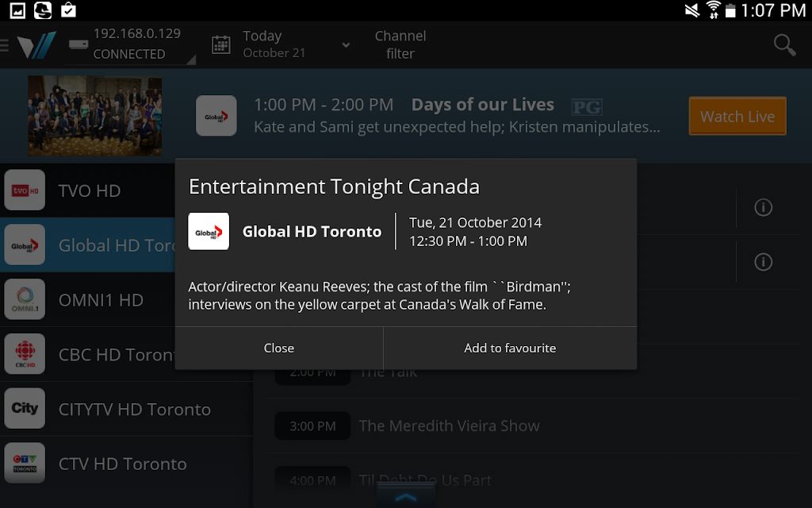Screen dimensions: 812x508
Task: Tap the CTV Toronto channel logo
Action: click(25, 464)
